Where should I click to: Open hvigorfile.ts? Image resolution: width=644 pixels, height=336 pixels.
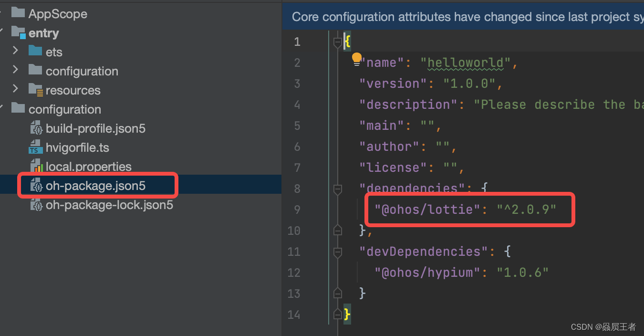tap(77, 147)
